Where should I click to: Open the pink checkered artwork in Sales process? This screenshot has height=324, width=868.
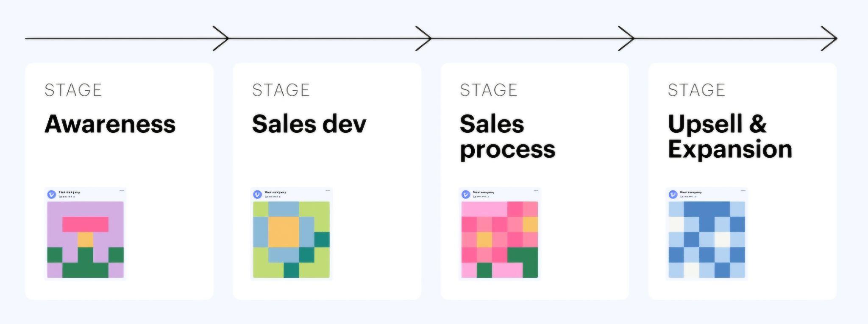500,240
